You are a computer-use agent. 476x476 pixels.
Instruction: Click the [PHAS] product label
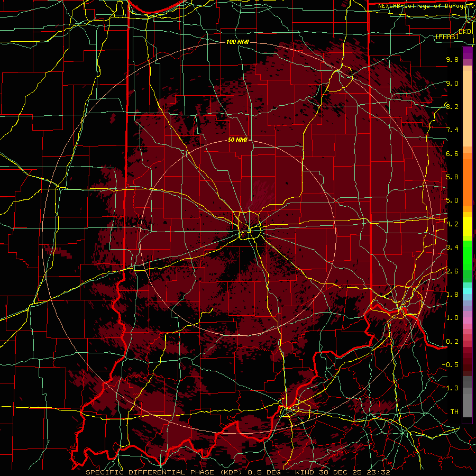[x=447, y=36]
